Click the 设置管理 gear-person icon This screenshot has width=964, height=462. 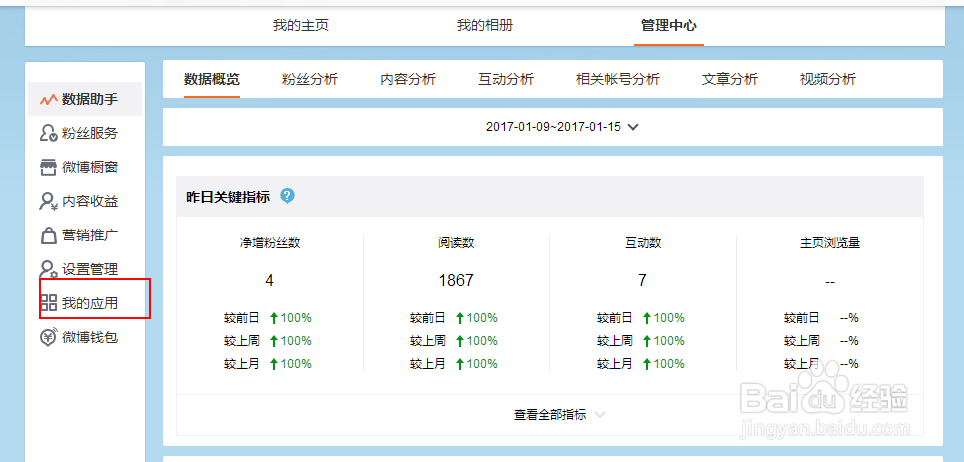pyautogui.click(x=48, y=269)
